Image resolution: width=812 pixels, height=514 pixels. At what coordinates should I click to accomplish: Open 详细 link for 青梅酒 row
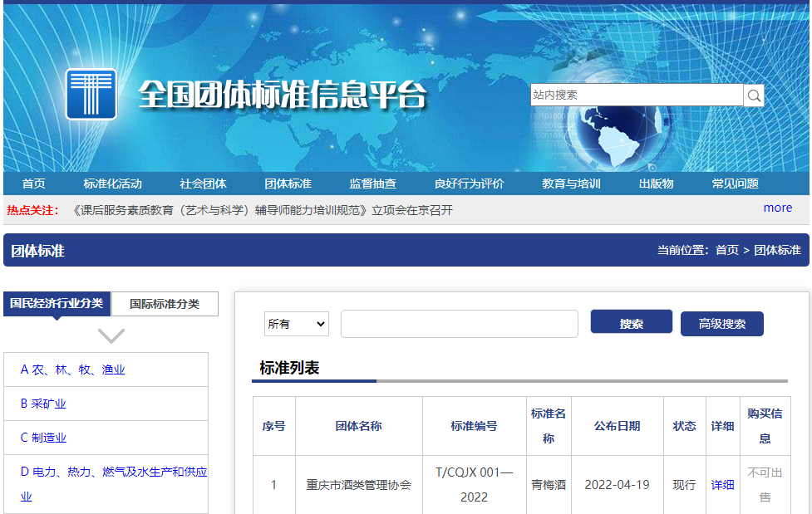(722, 485)
